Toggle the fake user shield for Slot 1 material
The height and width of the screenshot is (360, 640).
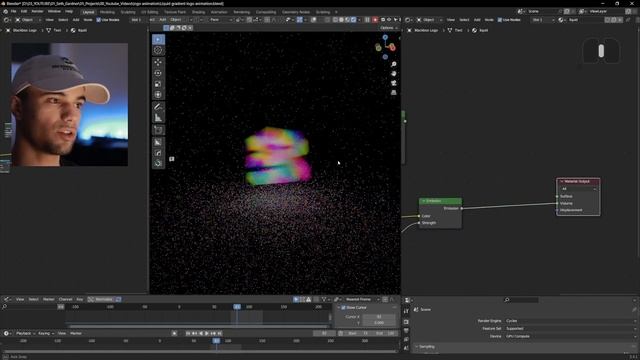pos(607,20)
